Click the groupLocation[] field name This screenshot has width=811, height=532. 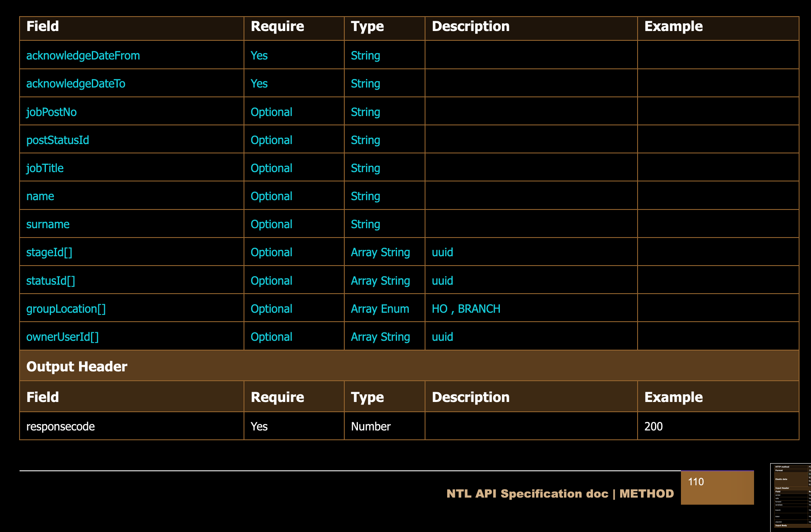[x=66, y=309]
